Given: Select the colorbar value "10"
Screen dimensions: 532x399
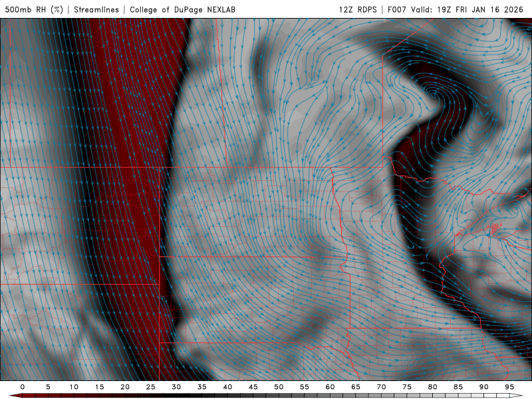Looking at the screenshot, I should tap(74, 387).
